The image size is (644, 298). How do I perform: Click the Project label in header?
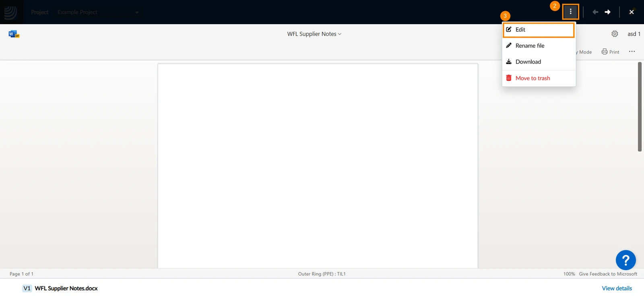tap(39, 12)
